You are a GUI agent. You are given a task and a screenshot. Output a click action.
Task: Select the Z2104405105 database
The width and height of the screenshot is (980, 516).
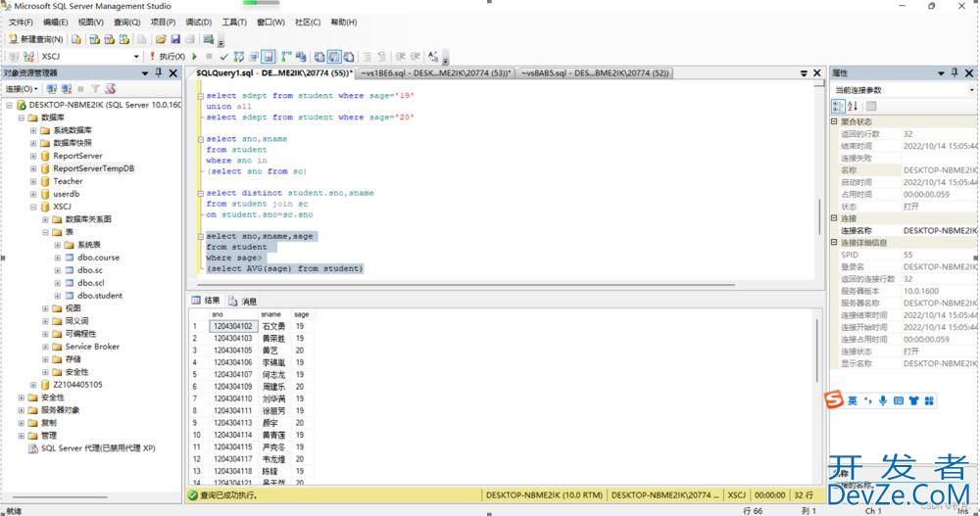(77, 385)
